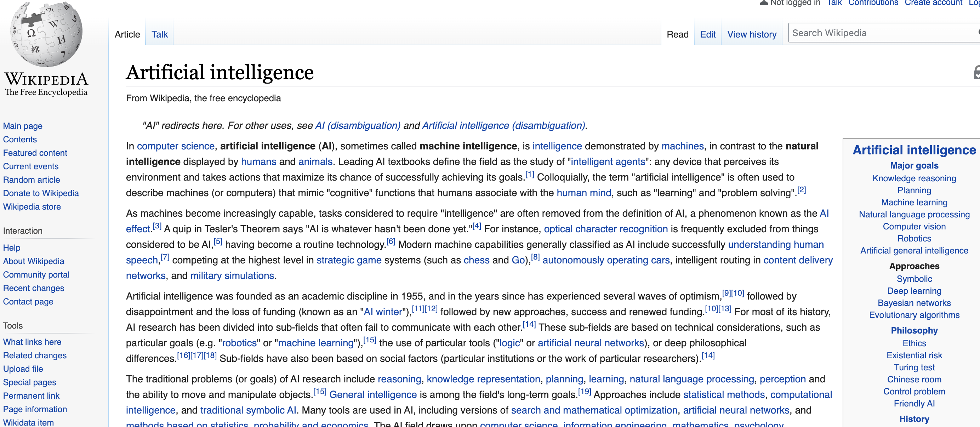Screen dimensions: 980x427
Task: Click the Wikipedia globe logo
Action: 46,34
